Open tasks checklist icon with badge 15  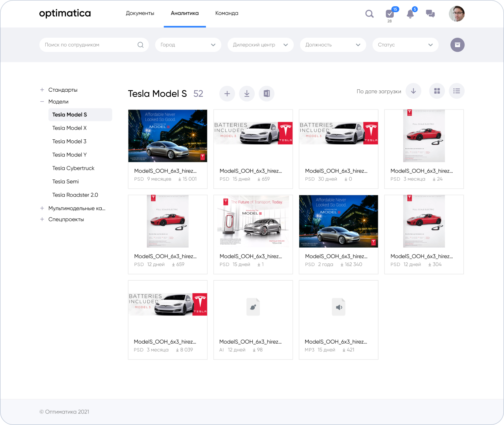coord(390,14)
